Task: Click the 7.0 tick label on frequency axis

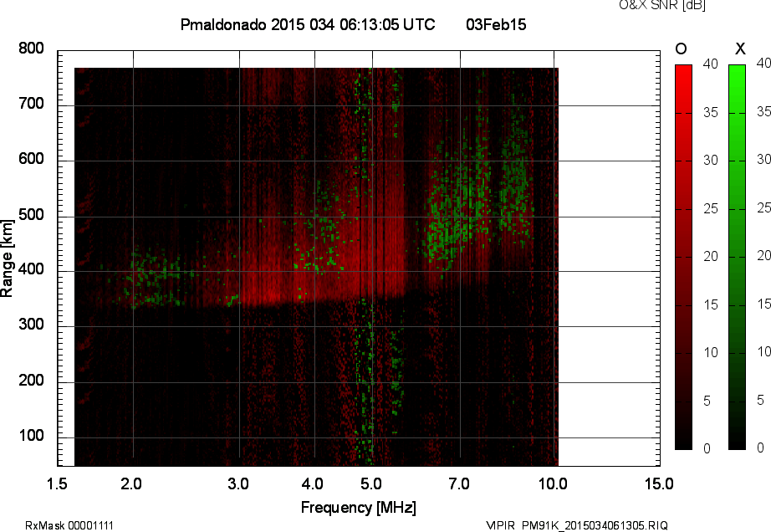Action: [x=459, y=484]
